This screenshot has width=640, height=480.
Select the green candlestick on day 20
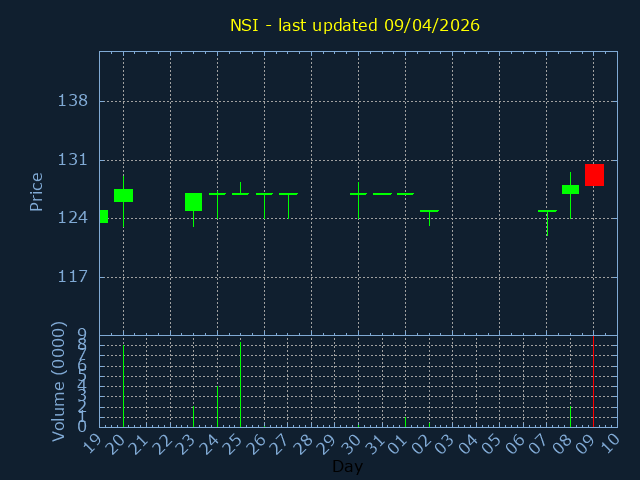tap(123, 195)
